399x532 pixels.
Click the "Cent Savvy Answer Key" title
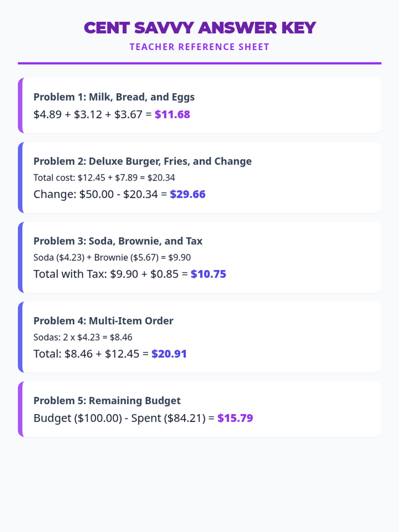point(199,28)
